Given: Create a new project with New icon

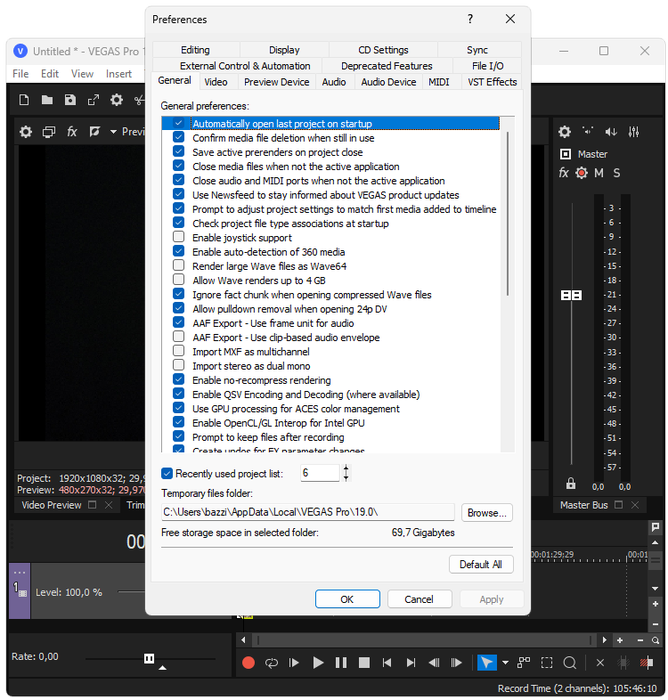Looking at the screenshot, I should (x=24, y=100).
